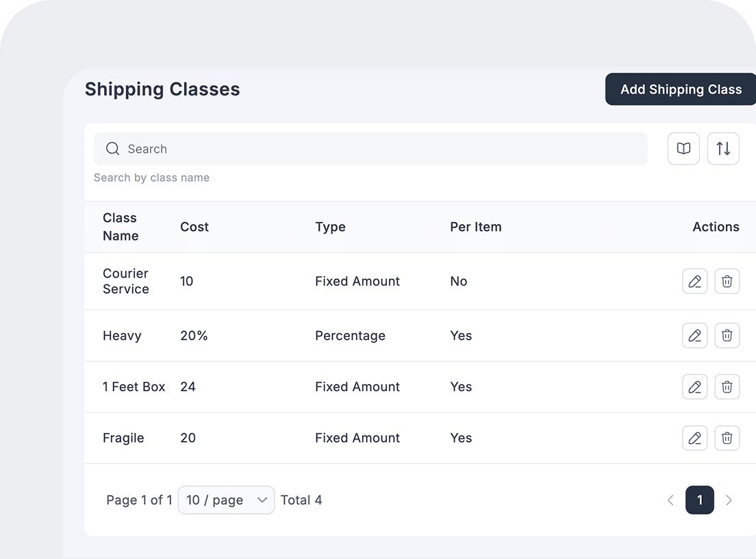Click the Per Item column header
The height and width of the screenshot is (559, 756).
(x=475, y=227)
